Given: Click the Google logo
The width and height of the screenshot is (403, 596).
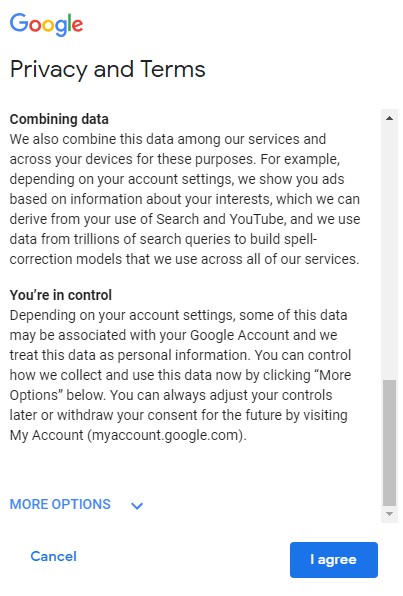Looking at the screenshot, I should coord(46,24).
